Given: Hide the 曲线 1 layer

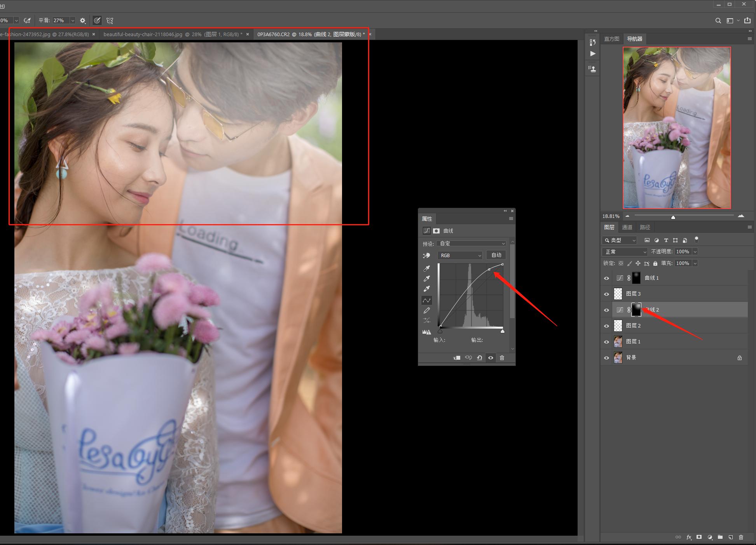Looking at the screenshot, I should click(x=606, y=278).
